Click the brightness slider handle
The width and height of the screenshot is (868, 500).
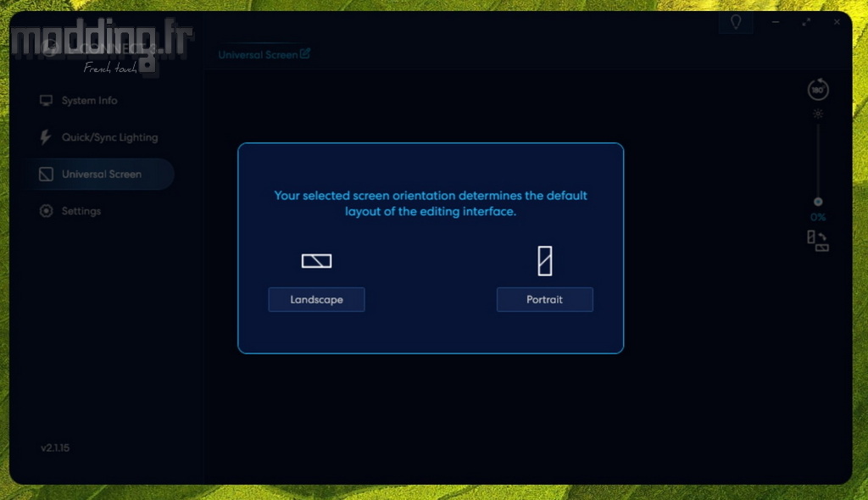coord(818,202)
